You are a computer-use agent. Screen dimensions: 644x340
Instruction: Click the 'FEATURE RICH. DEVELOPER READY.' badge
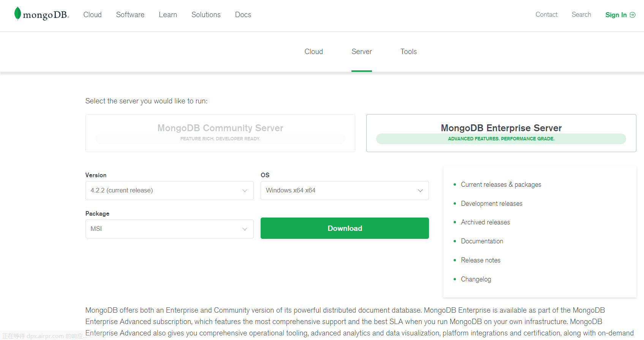(x=220, y=139)
